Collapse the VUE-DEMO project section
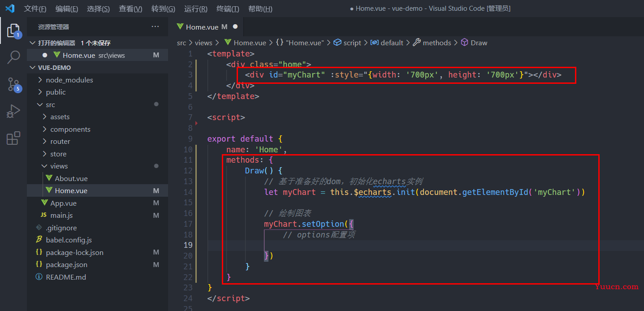Image resolution: width=644 pixels, height=311 pixels. 32,68
